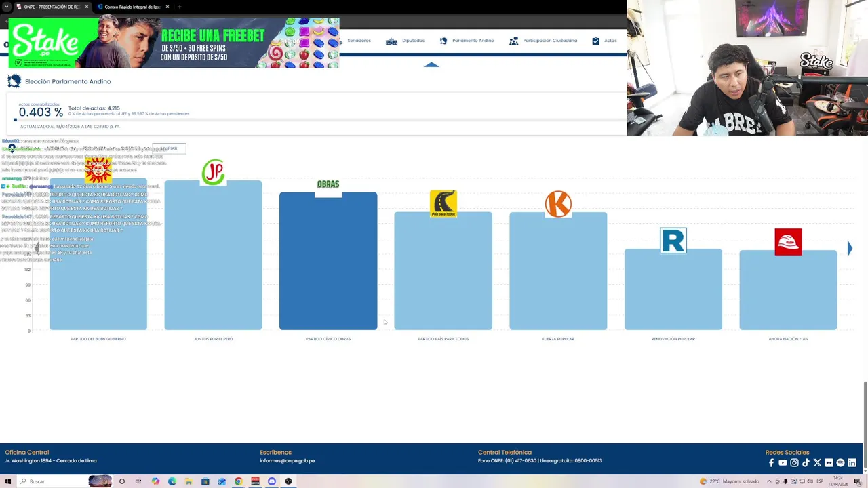The height and width of the screenshot is (488, 868).
Task: Click the Renovación Popular chart bar
Action: 673,289
